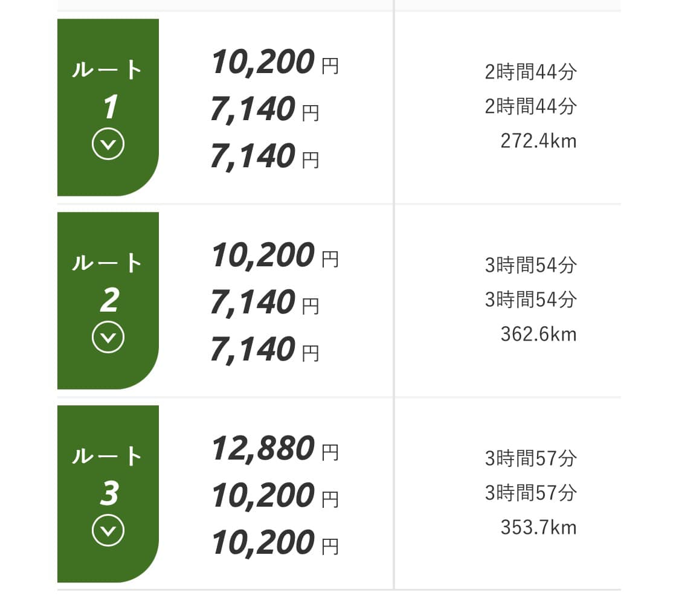
Task: Click the 362.6km distance value
Action: pos(538,335)
